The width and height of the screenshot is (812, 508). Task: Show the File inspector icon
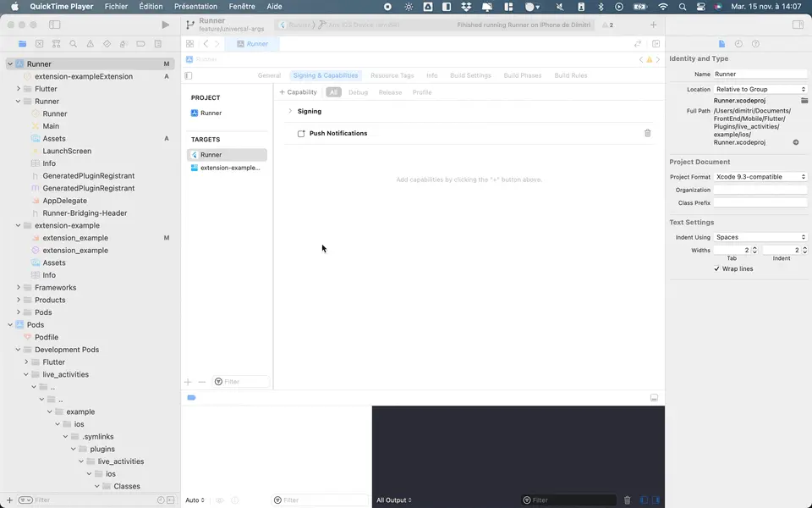click(721, 44)
